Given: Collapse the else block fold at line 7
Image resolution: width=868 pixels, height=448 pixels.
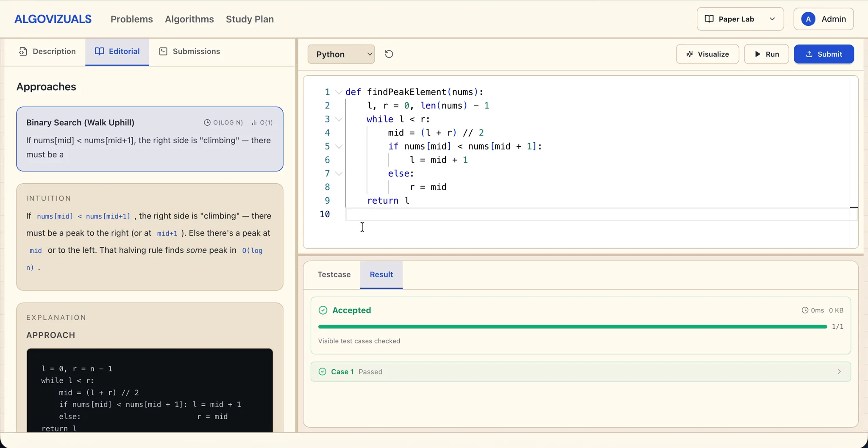Looking at the screenshot, I should [339, 174].
